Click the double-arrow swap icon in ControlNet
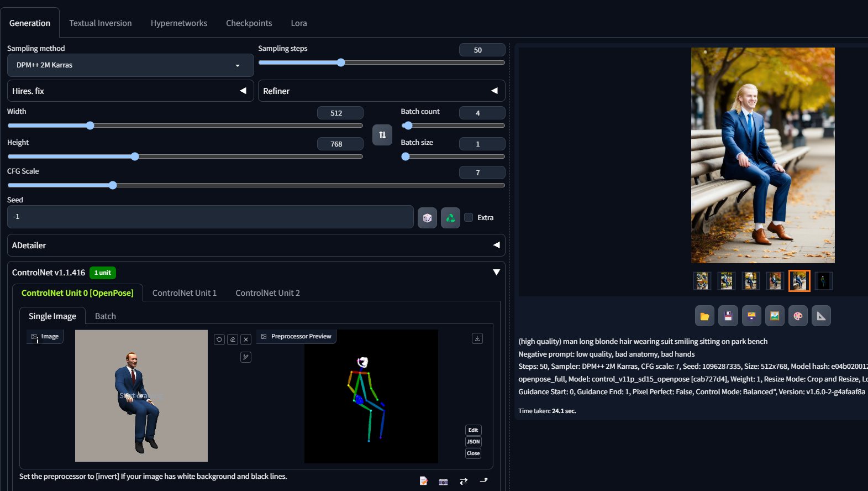Screen dimensions: 868x491 coord(464,481)
